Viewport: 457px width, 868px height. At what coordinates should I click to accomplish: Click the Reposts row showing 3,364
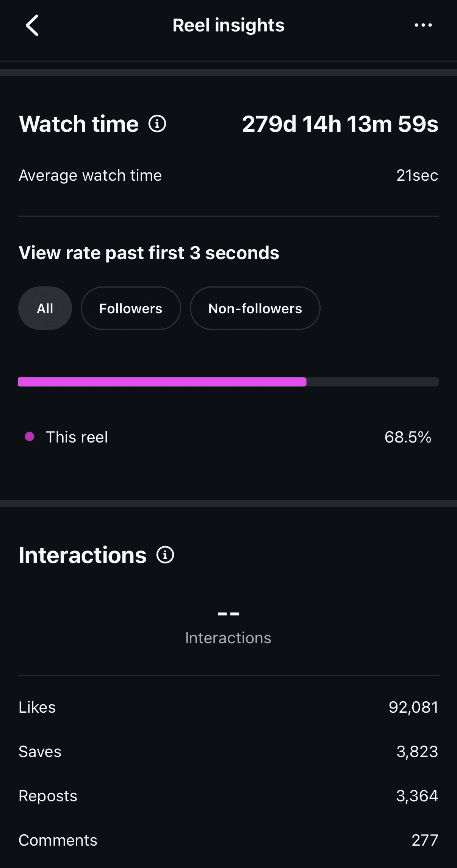point(227,796)
